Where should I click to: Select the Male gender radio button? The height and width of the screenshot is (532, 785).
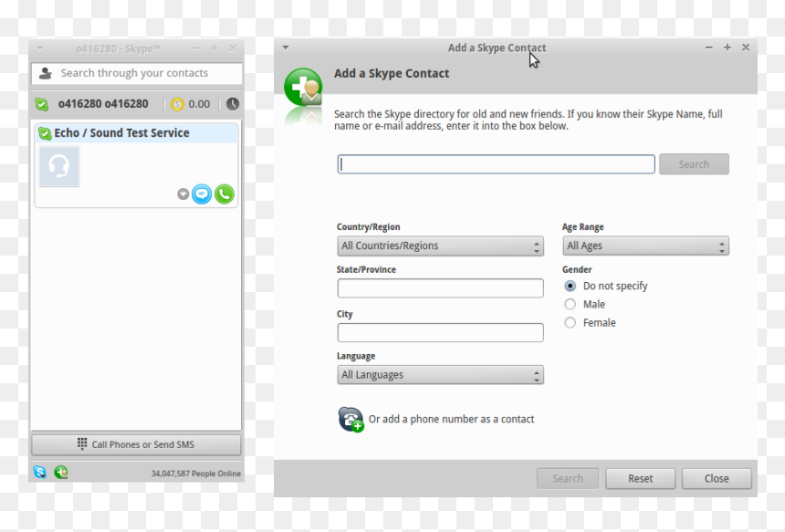coord(570,304)
